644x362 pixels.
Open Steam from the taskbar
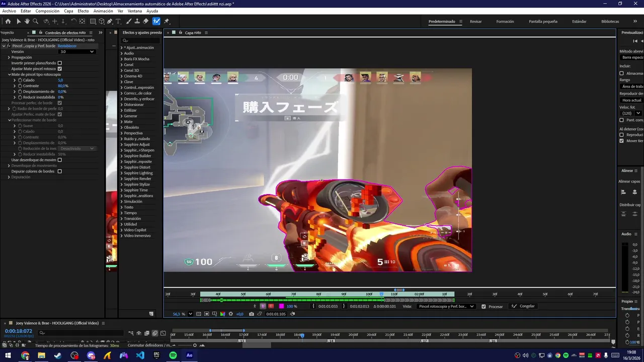point(57,355)
